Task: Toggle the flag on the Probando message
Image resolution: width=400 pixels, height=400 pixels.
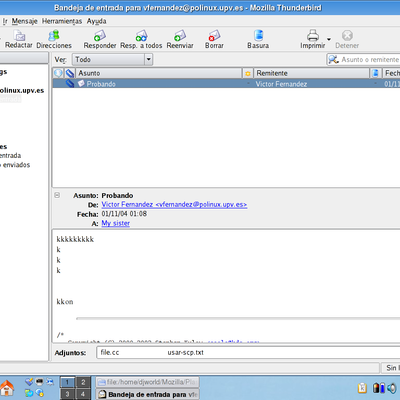Action: tap(248, 84)
